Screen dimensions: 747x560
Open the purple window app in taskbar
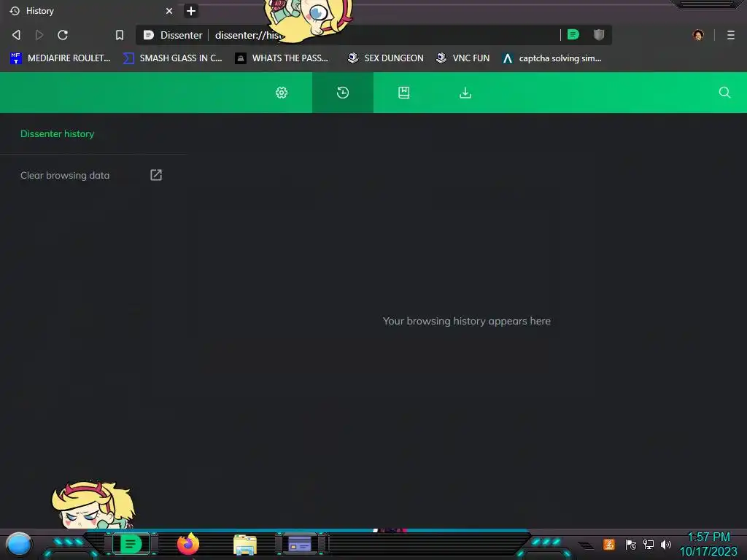pos(300,544)
